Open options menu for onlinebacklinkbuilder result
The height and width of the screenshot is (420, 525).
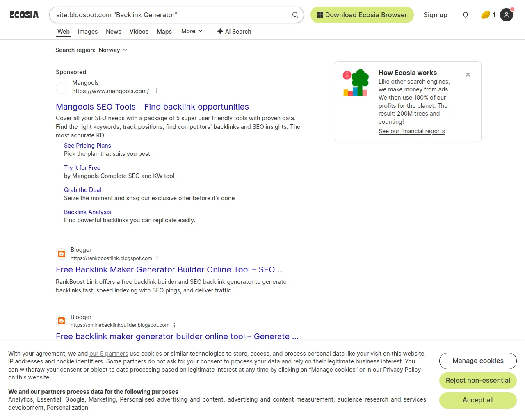(x=174, y=325)
